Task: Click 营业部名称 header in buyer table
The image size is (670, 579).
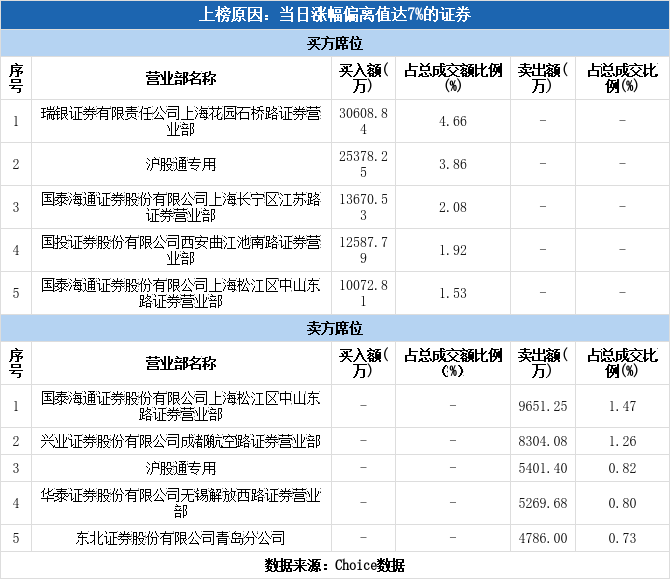Action: point(181,78)
